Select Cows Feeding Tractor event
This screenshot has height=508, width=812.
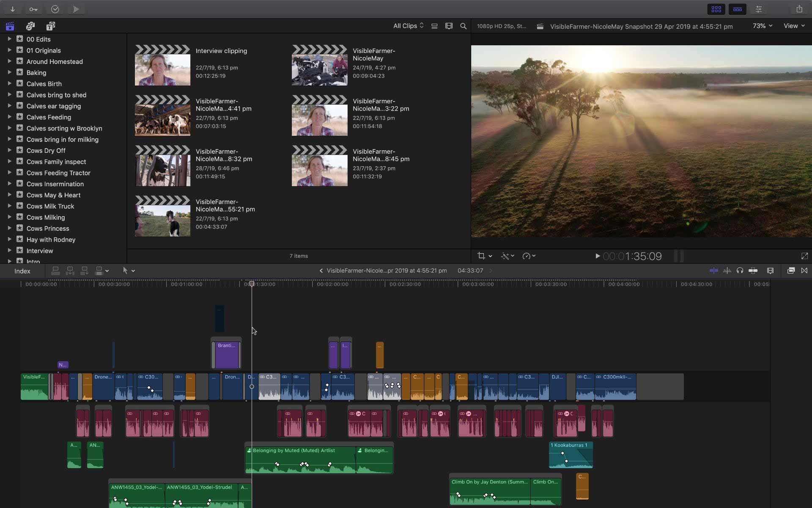point(58,173)
